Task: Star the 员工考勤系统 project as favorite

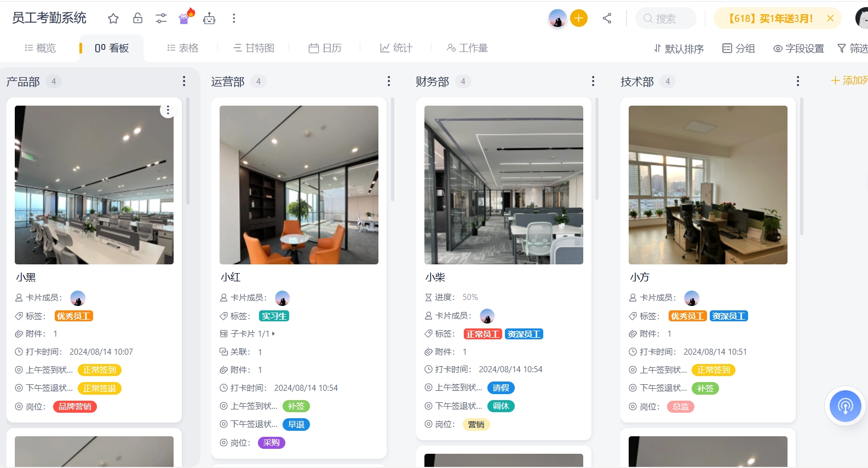Action: click(x=113, y=19)
